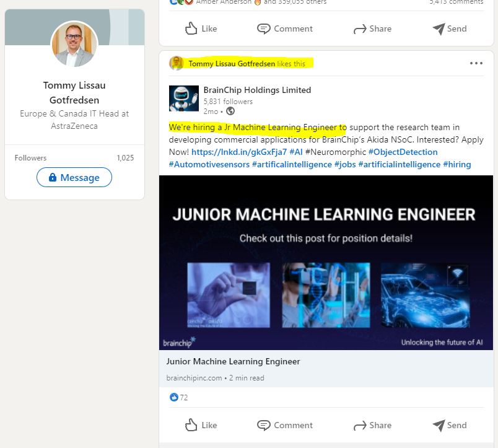Like the BrainChip Junior Machine Learning Engineer post
This screenshot has width=498, height=448.
(x=201, y=425)
